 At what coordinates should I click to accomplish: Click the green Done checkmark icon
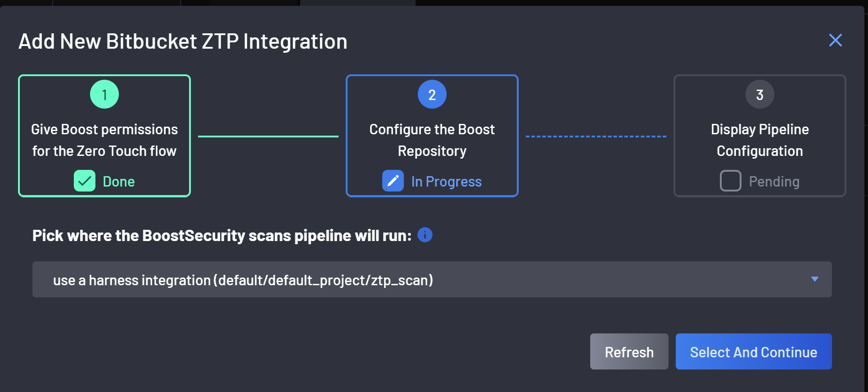[x=85, y=181]
